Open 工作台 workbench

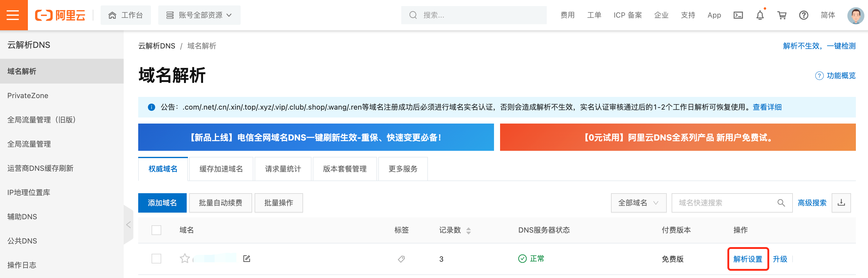click(x=126, y=15)
